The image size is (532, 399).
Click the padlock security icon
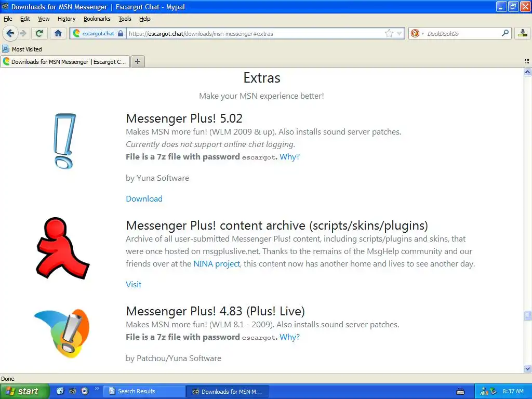pyautogui.click(x=121, y=34)
